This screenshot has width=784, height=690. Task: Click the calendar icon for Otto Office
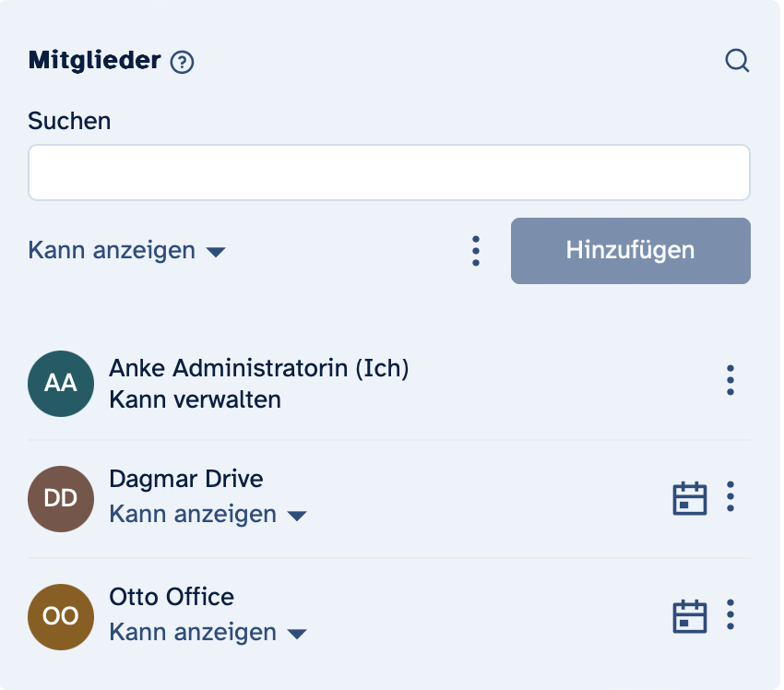689,616
